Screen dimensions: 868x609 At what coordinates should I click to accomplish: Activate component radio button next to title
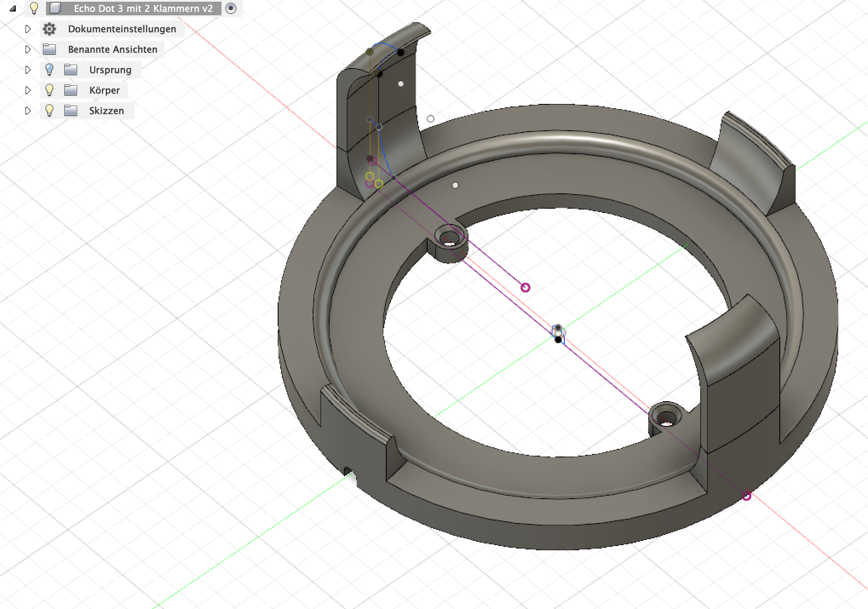(230, 8)
